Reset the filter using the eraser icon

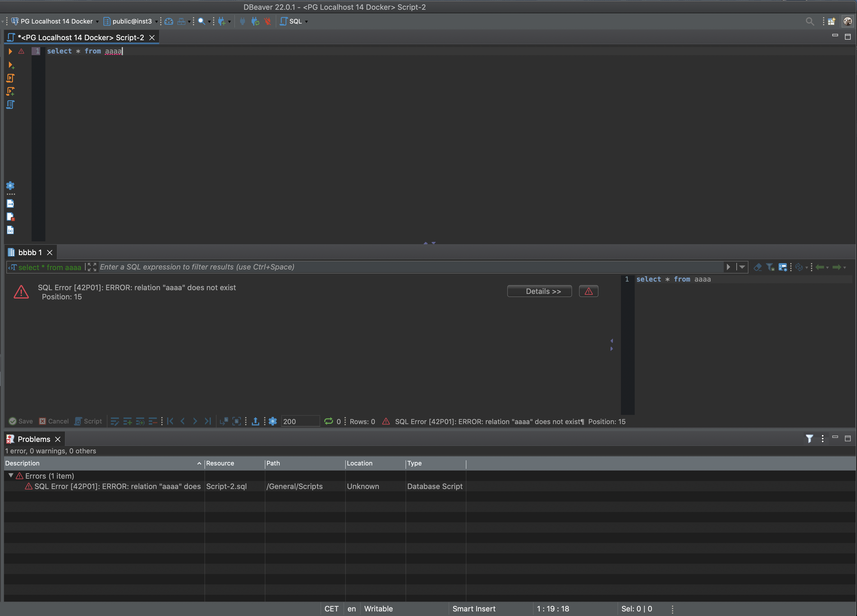pos(758,267)
